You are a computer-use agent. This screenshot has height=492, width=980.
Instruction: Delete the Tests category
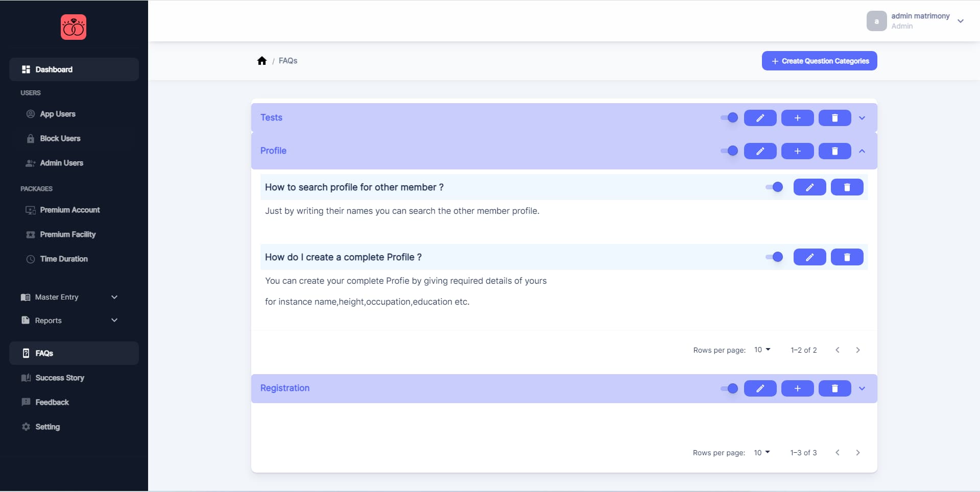(x=834, y=118)
